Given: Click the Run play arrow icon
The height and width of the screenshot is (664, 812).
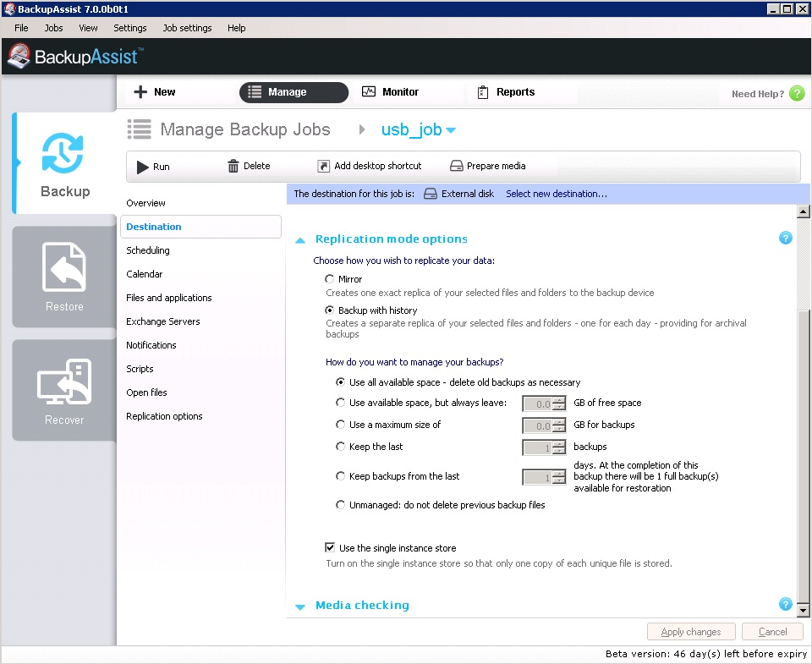Looking at the screenshot, I should 142,167.
